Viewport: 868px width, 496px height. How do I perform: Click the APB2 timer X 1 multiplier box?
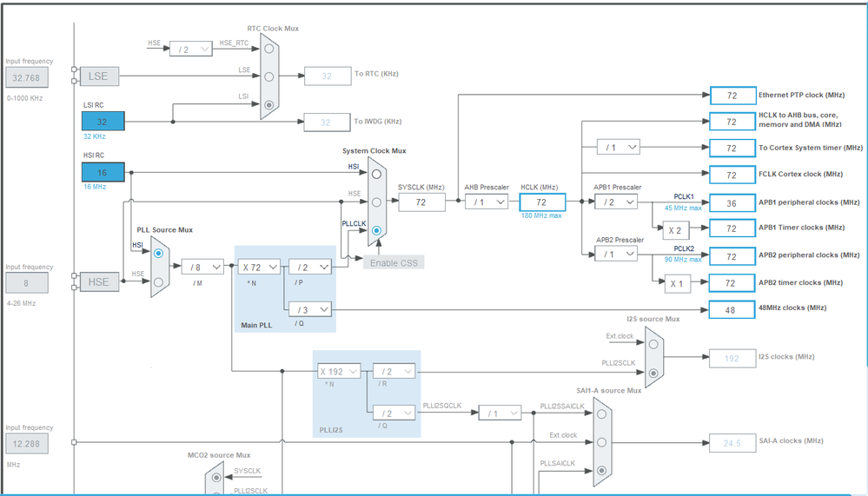(x=678, y=283)
